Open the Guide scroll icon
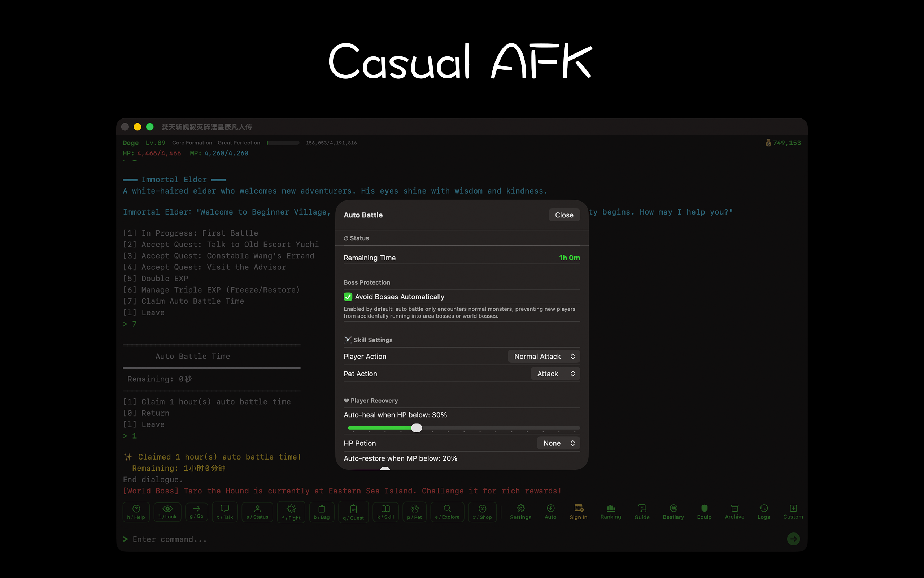 642,512
